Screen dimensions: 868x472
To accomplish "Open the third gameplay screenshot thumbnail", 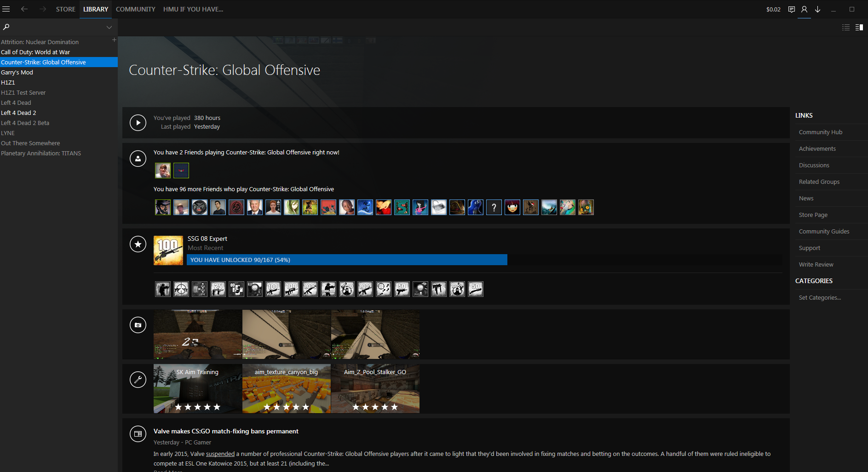I will pyautogui.click(x=375, y=334).
